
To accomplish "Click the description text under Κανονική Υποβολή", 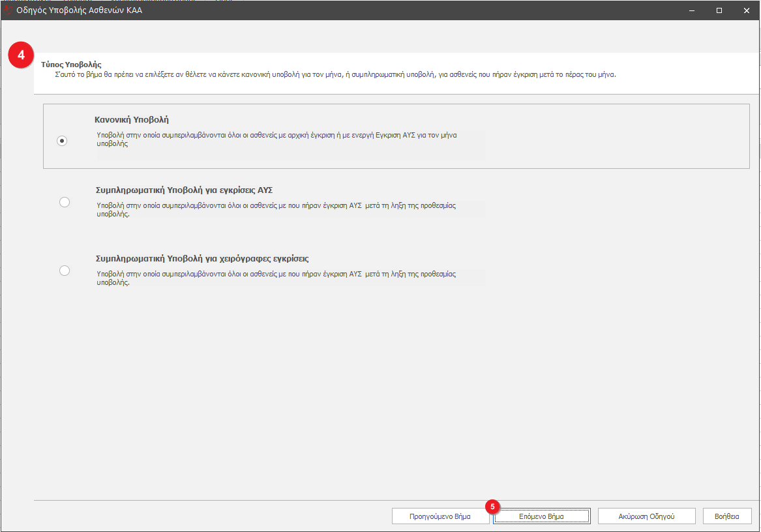I will (x=276, y=140).
